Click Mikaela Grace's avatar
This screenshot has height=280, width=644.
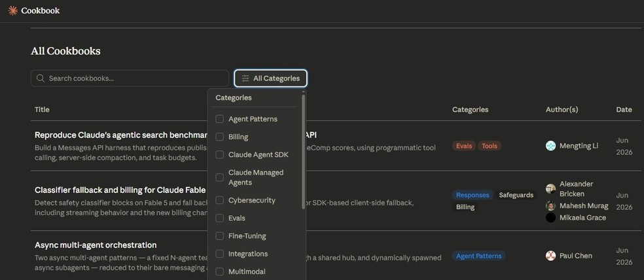551,218
